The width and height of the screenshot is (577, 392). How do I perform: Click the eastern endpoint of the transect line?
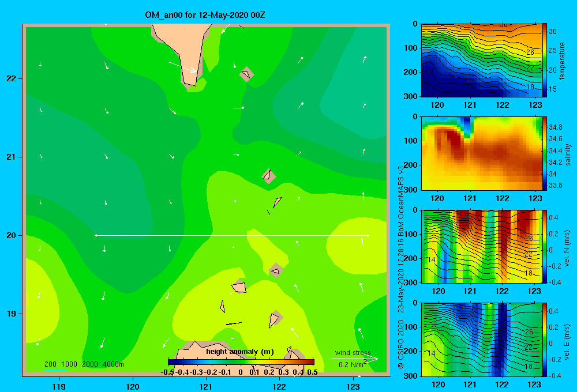368,235
